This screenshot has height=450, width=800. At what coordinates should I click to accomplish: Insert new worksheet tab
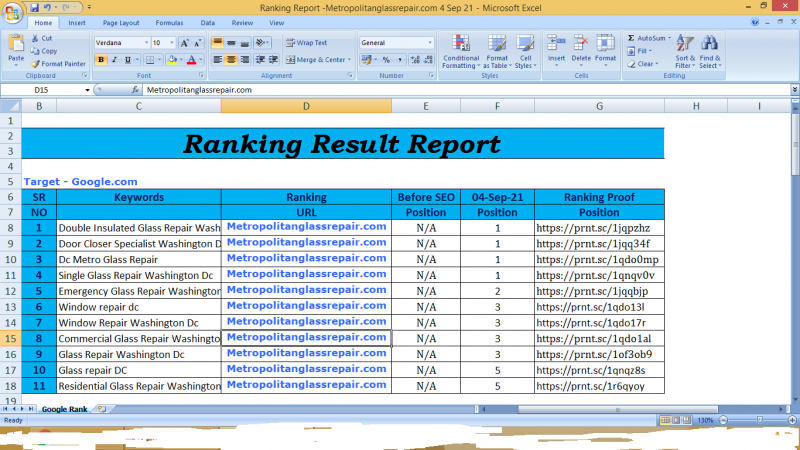coord(102,409)
